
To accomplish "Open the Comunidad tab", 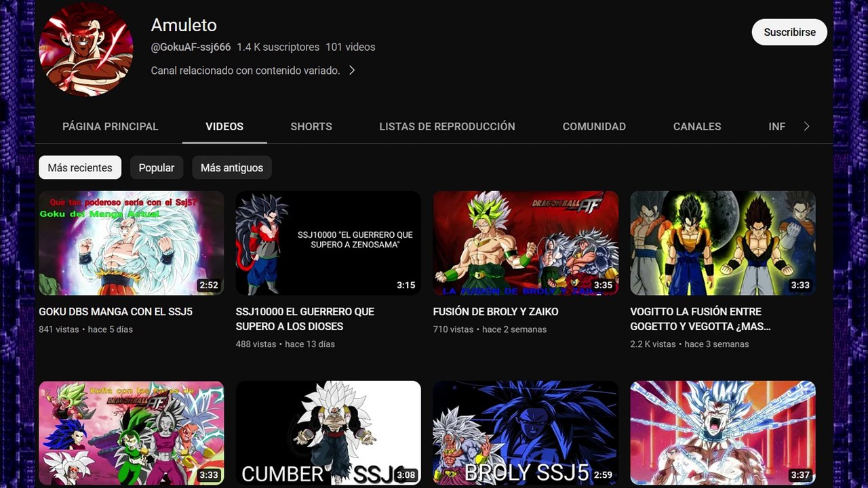I will [594, 127].
